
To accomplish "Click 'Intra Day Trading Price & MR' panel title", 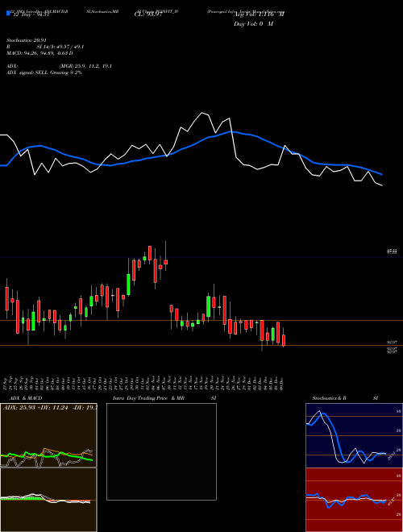I will (x=148, y=398).
